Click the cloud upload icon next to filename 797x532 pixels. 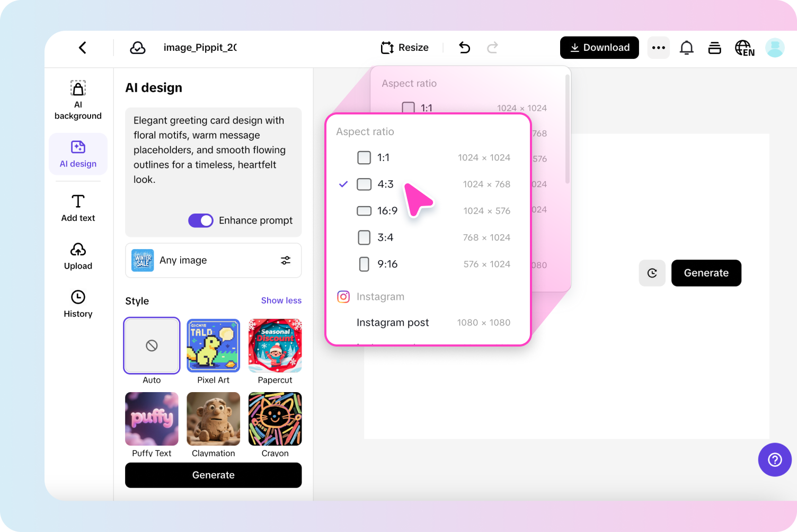coord(137,47)
